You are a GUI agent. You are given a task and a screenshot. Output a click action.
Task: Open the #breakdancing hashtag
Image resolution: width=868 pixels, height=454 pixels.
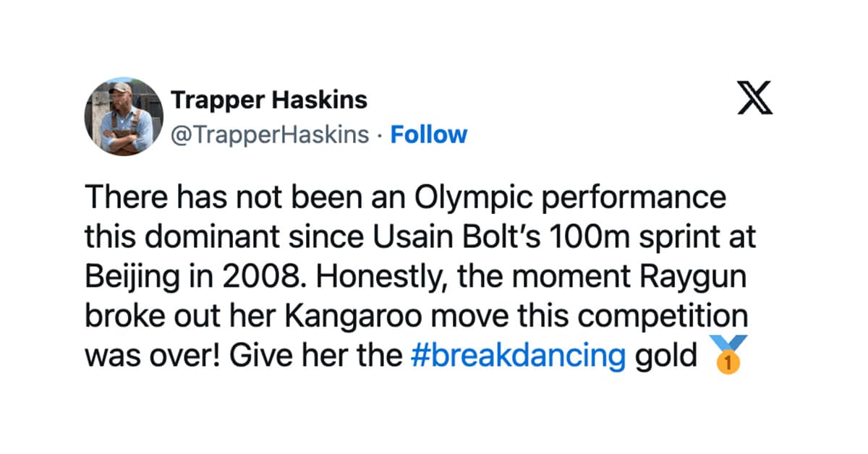click(x=518, y=356)
